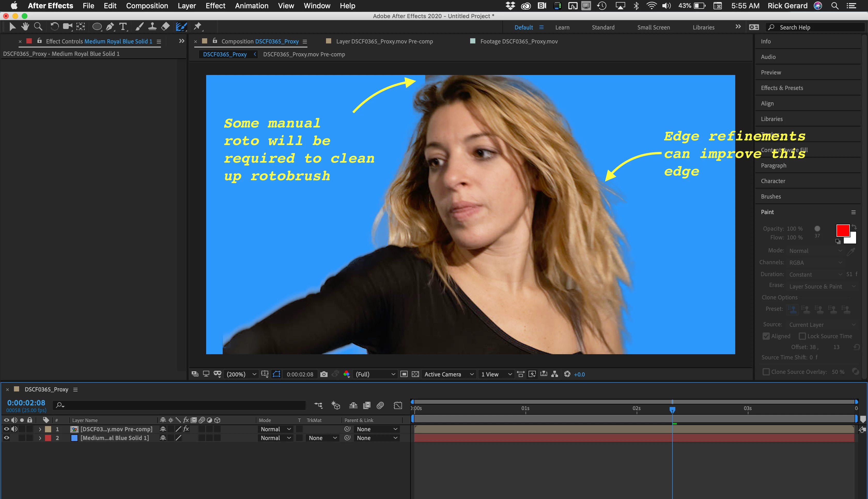Switch to the Standard workspace
The width and height of the screenshot is (868, 499).
(x=603, y=27)
